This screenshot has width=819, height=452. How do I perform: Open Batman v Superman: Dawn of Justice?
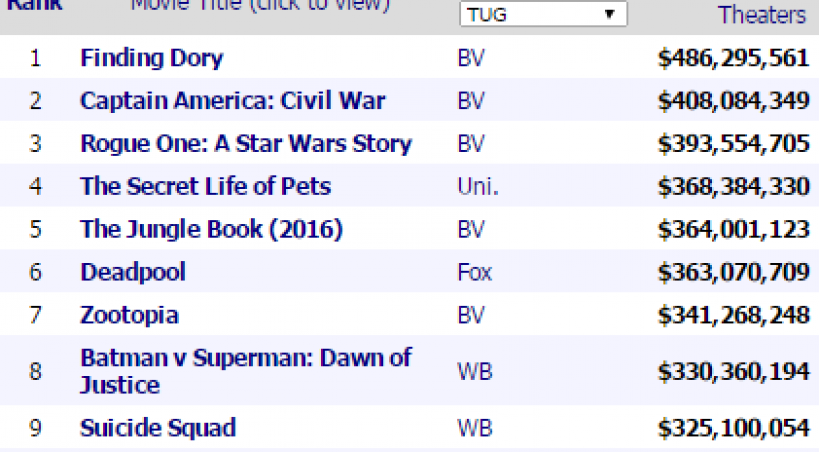245,371
